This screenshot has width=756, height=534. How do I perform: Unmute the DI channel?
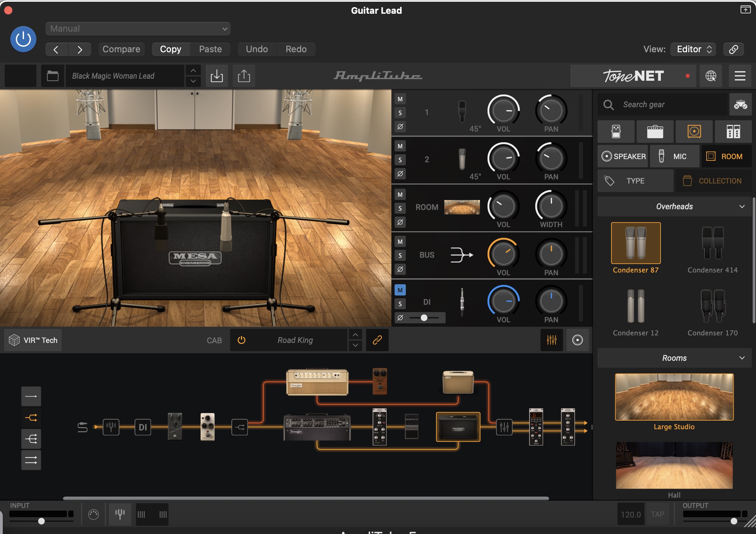tap(400, 290)
